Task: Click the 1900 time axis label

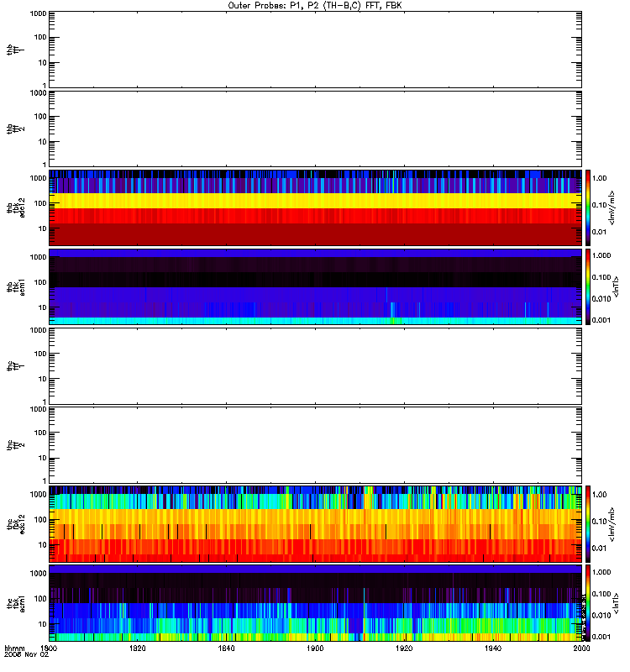Action: point(315,648)
